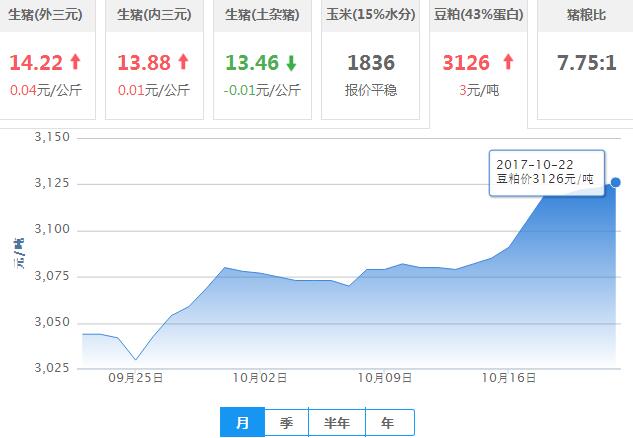Click the 10月02日 axis label
633x438 pixels.
pos(260,378)
